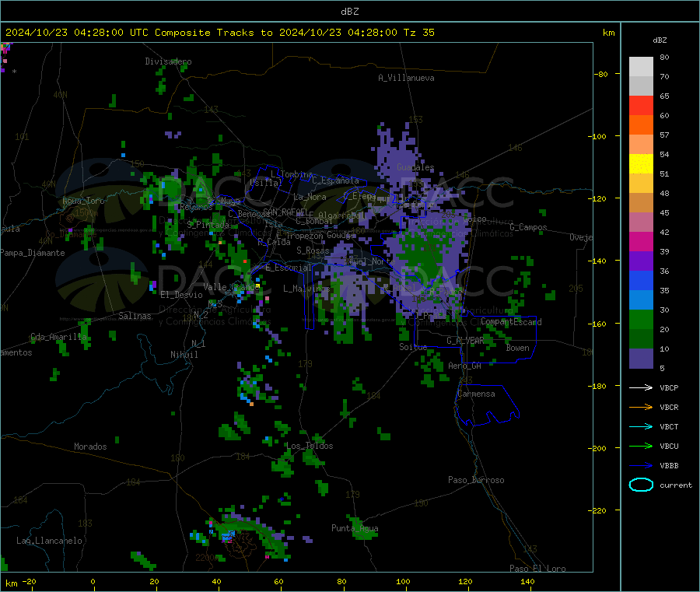Image resolution: width=700 pixels, height=592 pixels.
Task: Click the 'Cda_Amarilla' map label
Action: [x=58, y=337]
